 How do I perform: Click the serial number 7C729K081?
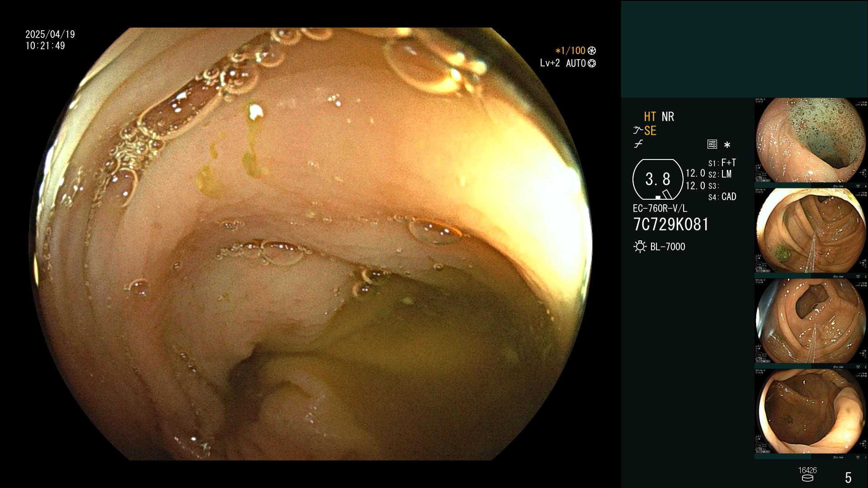point(671,224)
